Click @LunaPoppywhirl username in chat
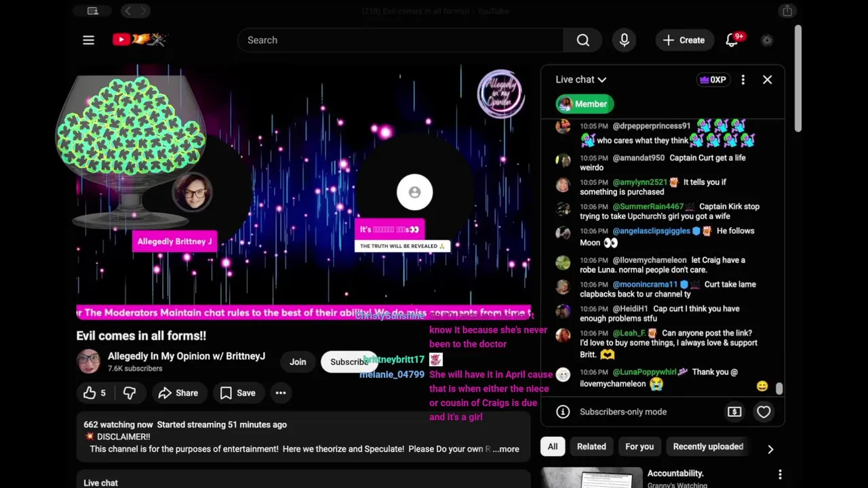The image size is (868, 488). pyautogui.click(x=645, y=372)
